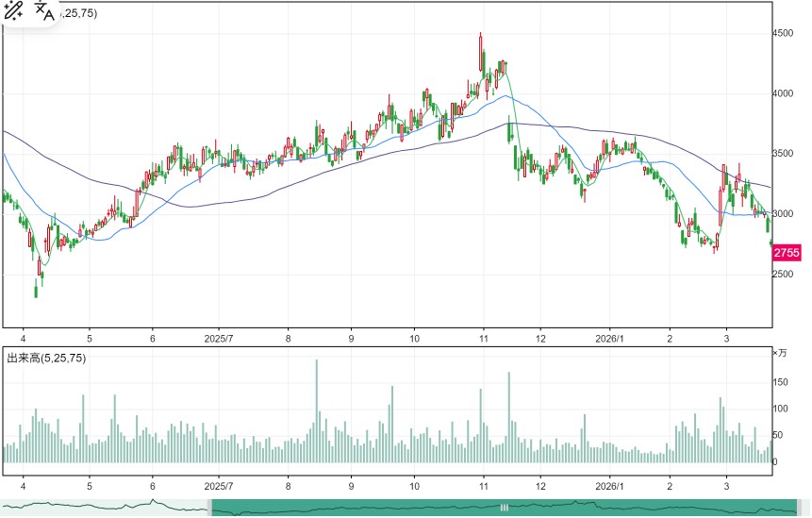Click the 2500 price axis label
Screen dimensions: 812x518
point(783,274)
